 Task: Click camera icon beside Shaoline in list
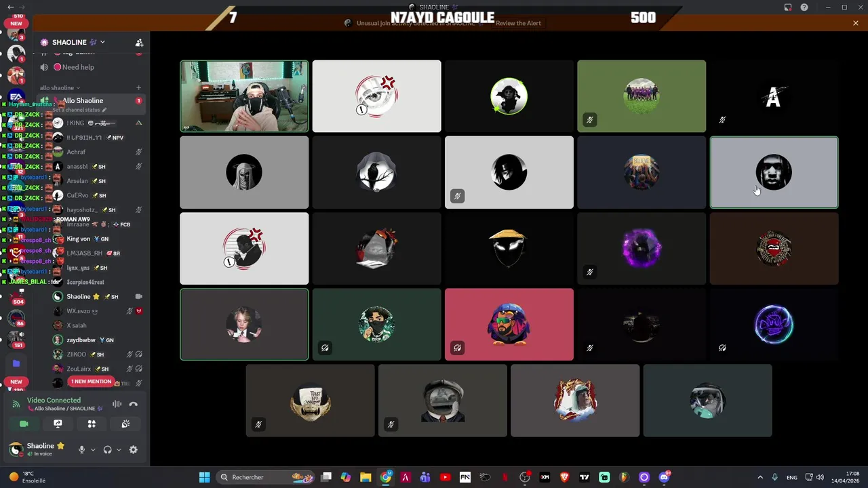[x=139, y=296]
